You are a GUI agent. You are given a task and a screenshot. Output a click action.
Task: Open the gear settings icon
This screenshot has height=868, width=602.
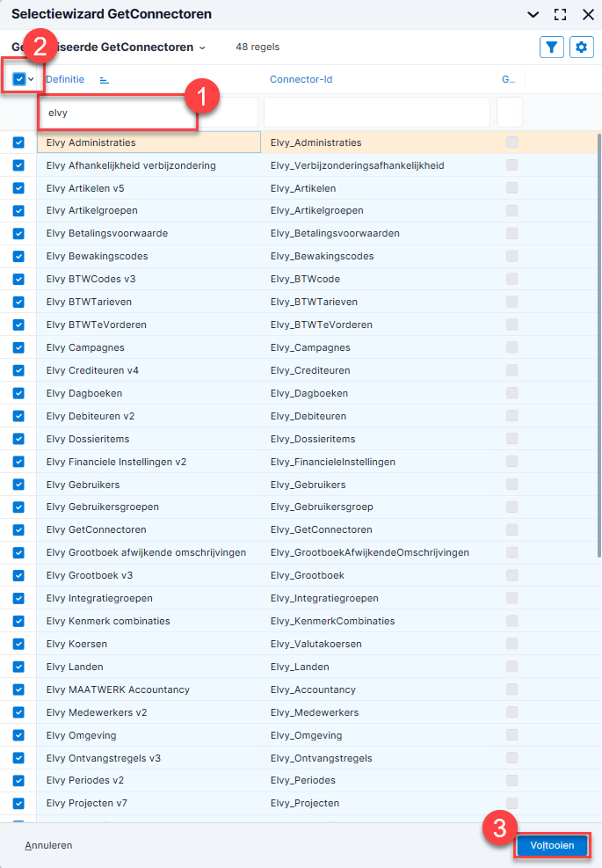pyautogui.click(x=581, y=47)
